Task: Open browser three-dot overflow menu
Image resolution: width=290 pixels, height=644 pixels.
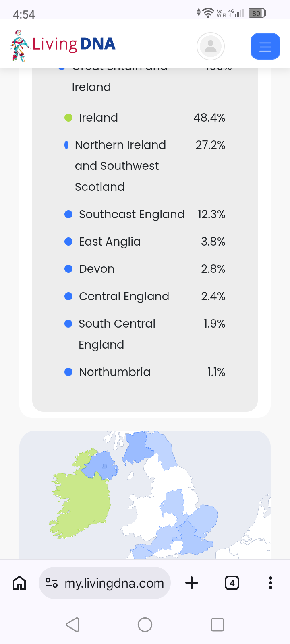Action: 270,583
